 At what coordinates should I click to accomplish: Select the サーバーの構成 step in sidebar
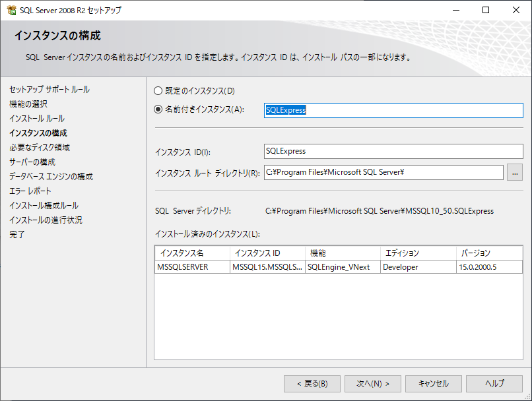32,162
